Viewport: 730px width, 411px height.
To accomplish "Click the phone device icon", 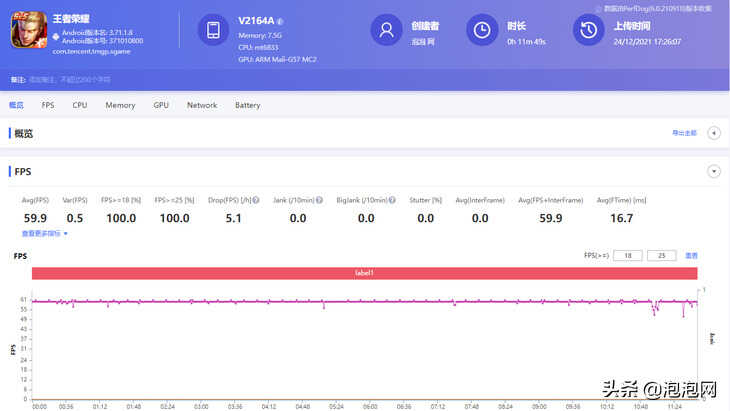I will coord(213,31).
